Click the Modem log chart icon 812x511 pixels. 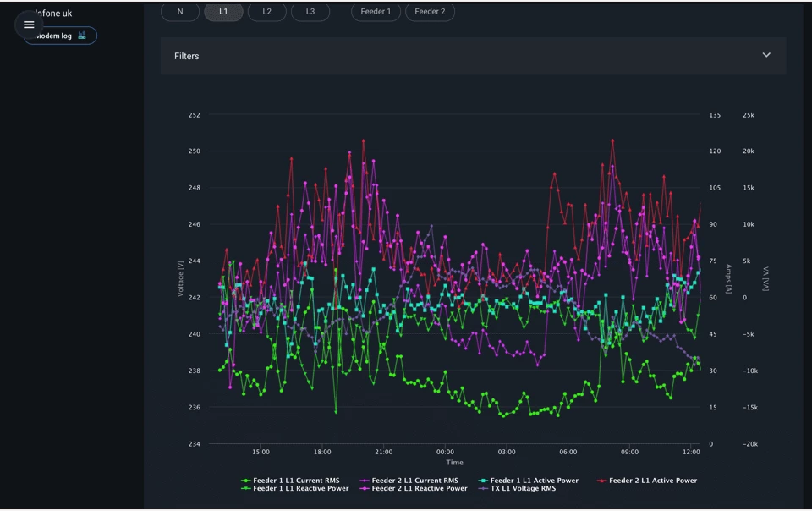point(82,36)
